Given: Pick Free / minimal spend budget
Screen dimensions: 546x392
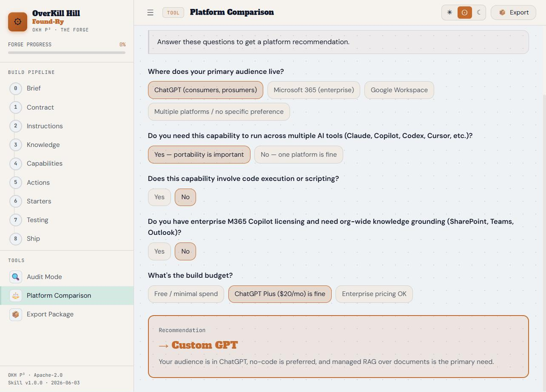Looking at the screenshot, I should click(186, 294).
